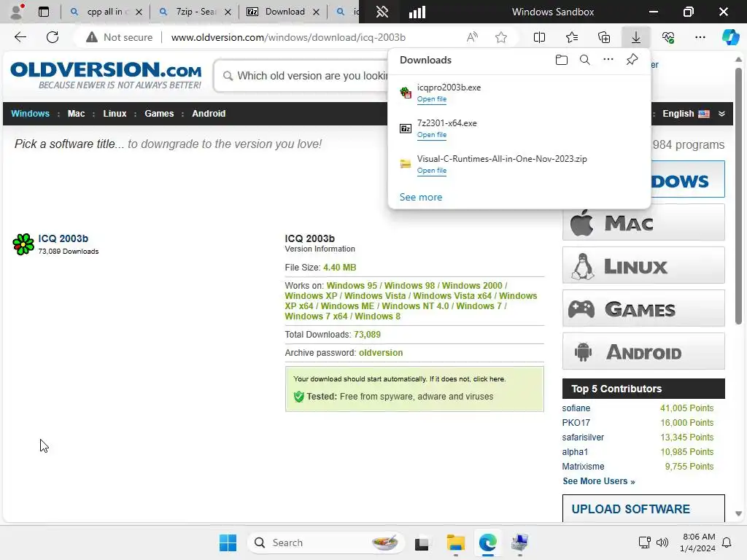Open the Collections icon
Viewport: 747px width, 560px height.
point(604,37)
